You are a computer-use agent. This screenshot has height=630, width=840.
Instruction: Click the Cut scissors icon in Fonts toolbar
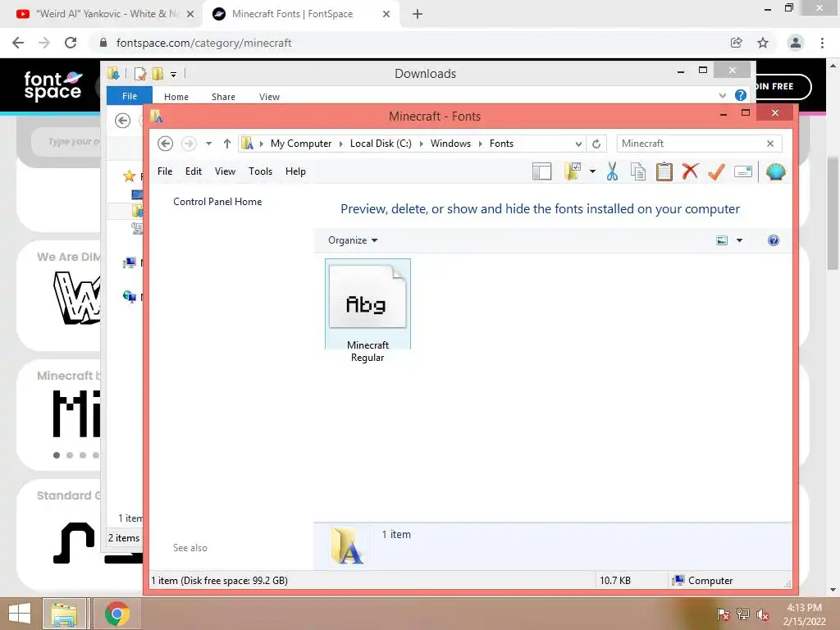(612, 171)
